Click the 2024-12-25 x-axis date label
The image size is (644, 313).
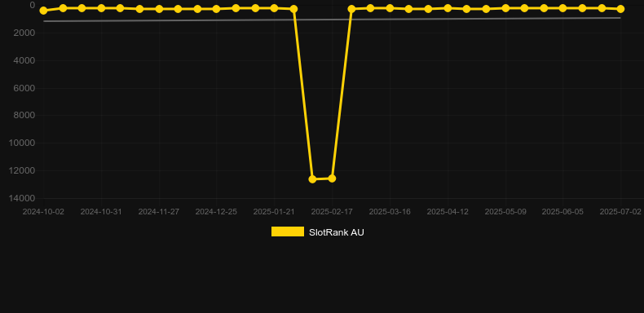(x=216, y=212)
